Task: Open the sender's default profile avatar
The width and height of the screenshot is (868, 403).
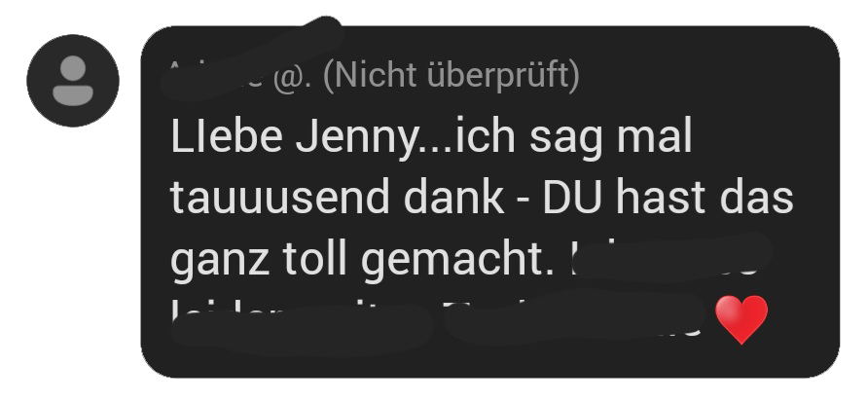Action: [x=73, y=81]
